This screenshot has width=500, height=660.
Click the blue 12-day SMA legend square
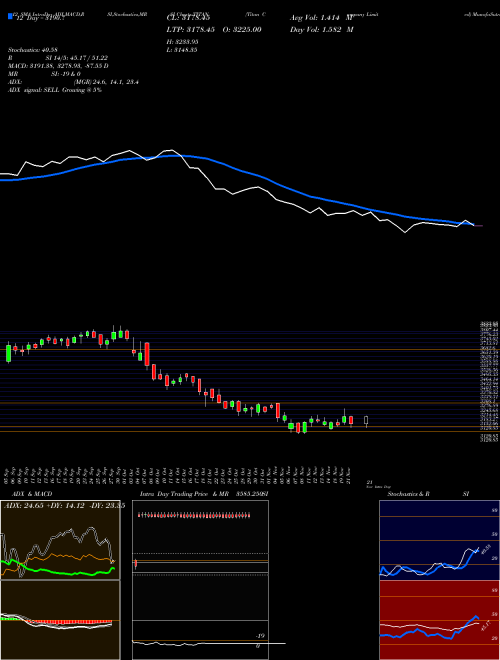click(x=10, y=17)
